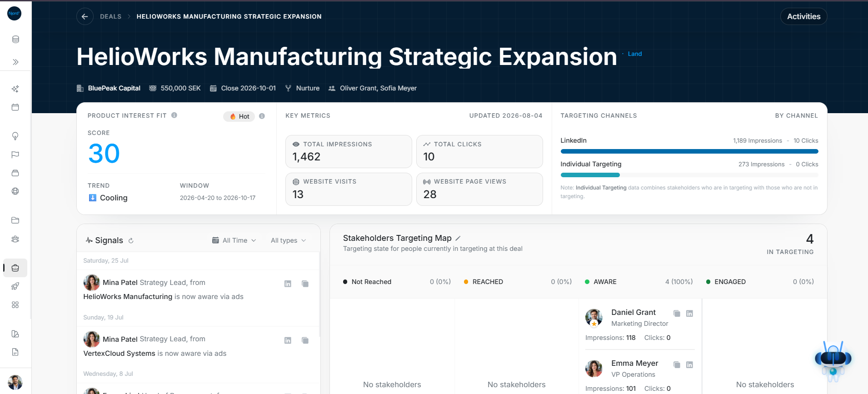The width and height of the screenshot is (868, 394).
Task: Expand the sidebar with double chevron
Action: point(15,62)
